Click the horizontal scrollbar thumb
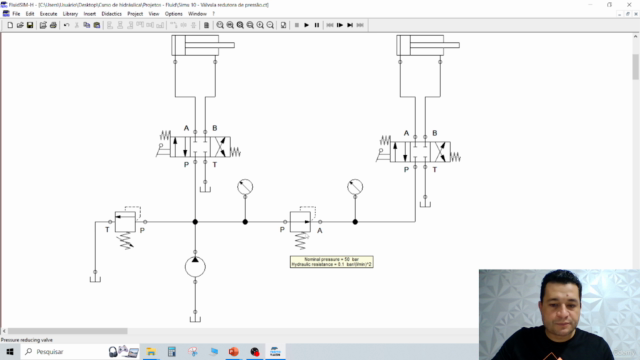Screen dimensions: 640x360 67,331
